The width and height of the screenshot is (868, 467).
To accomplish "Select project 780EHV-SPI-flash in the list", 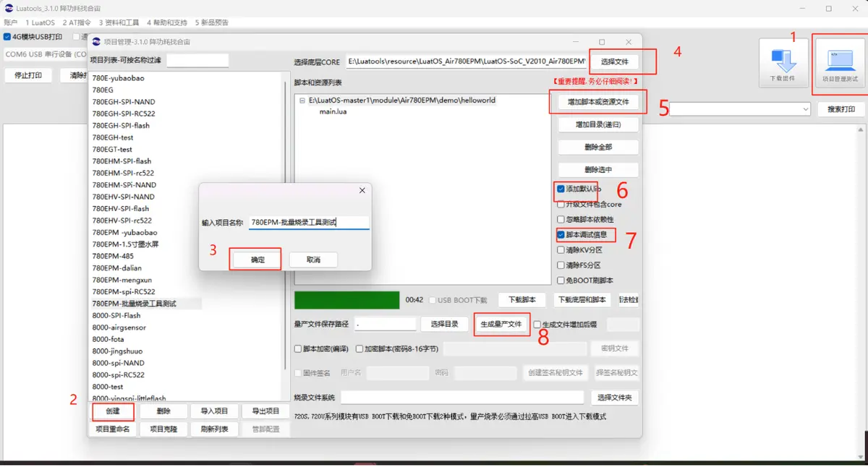I will 121,209.
